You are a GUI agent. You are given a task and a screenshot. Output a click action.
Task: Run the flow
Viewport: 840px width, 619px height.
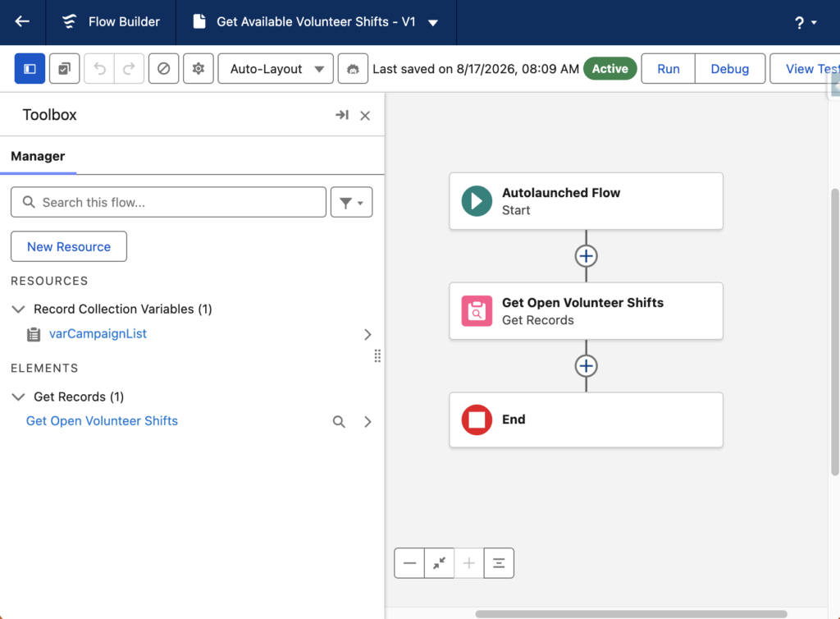coord(668,69)
